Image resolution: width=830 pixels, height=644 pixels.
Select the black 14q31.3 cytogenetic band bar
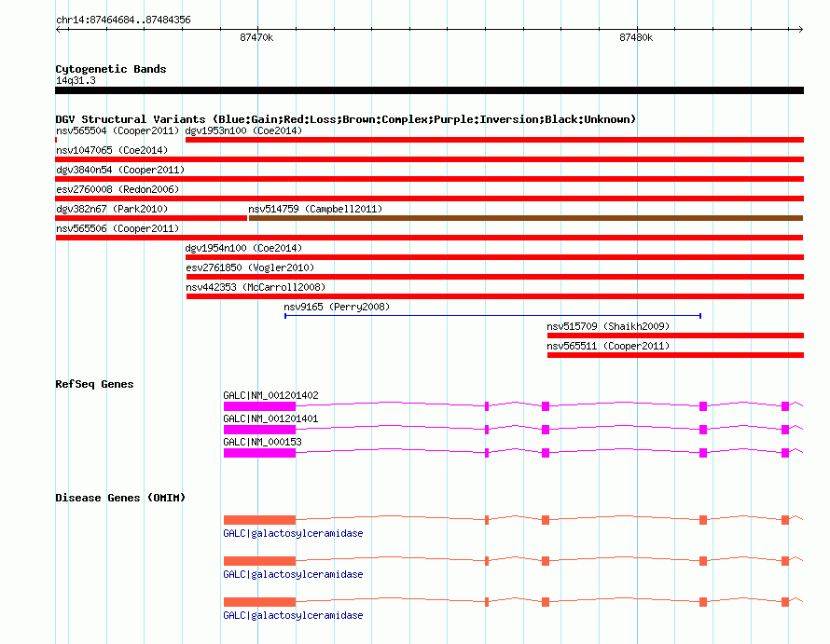429,90
